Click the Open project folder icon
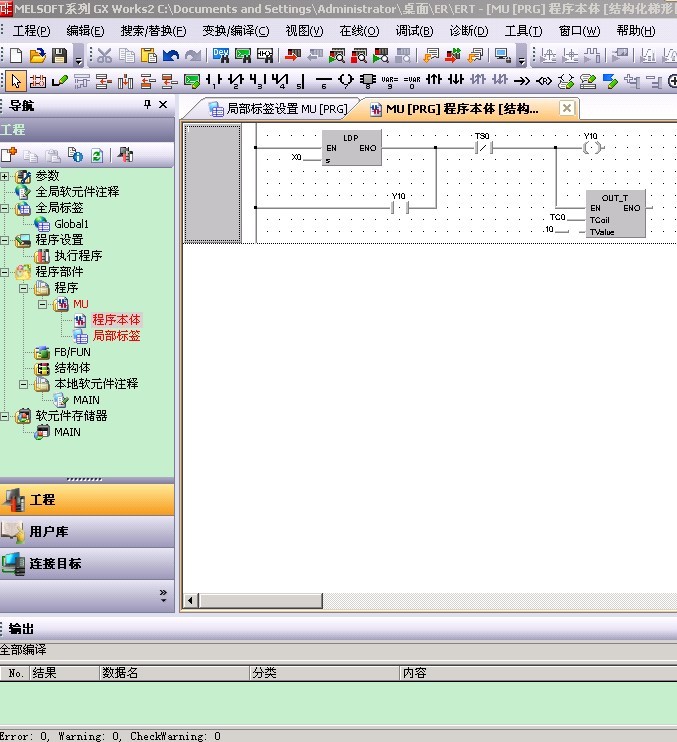The height and width of the screenshot is (742, 677). pyautogui.click(x=37, y=56)
